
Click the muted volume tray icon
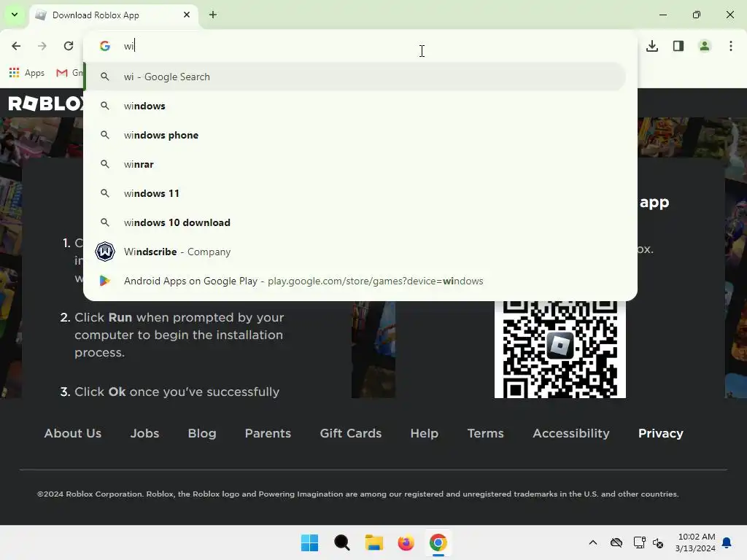click(659, 542)
